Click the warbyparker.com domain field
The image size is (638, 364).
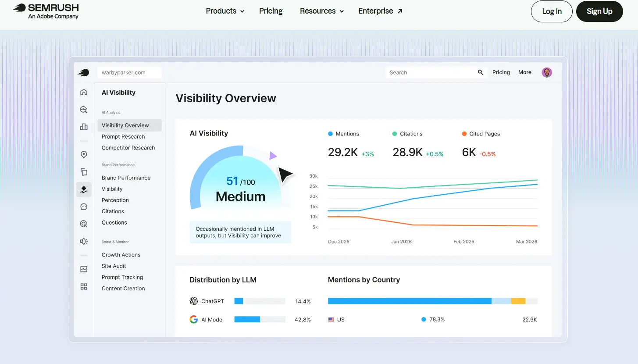coord(129,72)
